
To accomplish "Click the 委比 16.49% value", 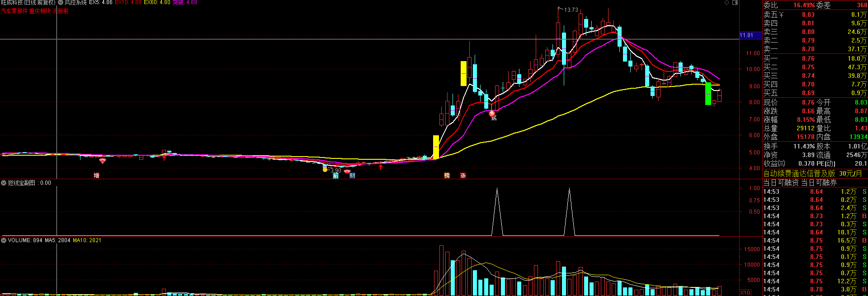I will tap(805, 5).
